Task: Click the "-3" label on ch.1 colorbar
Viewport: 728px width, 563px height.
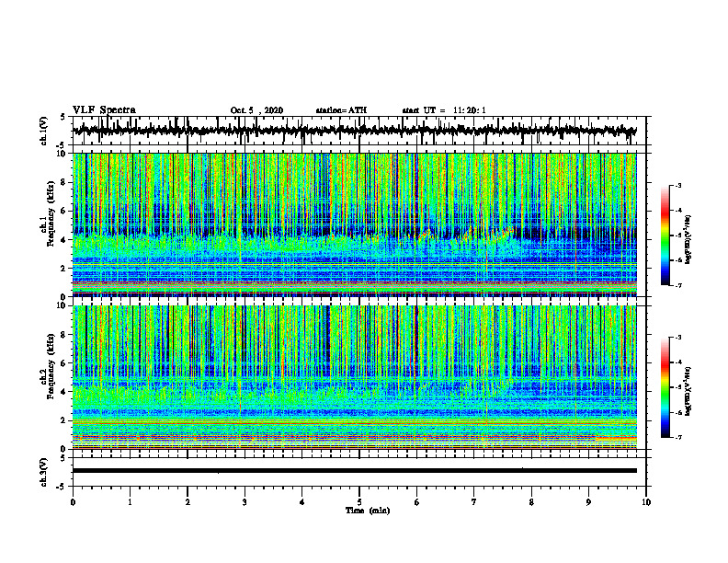Action: click(x=677, y=185)
